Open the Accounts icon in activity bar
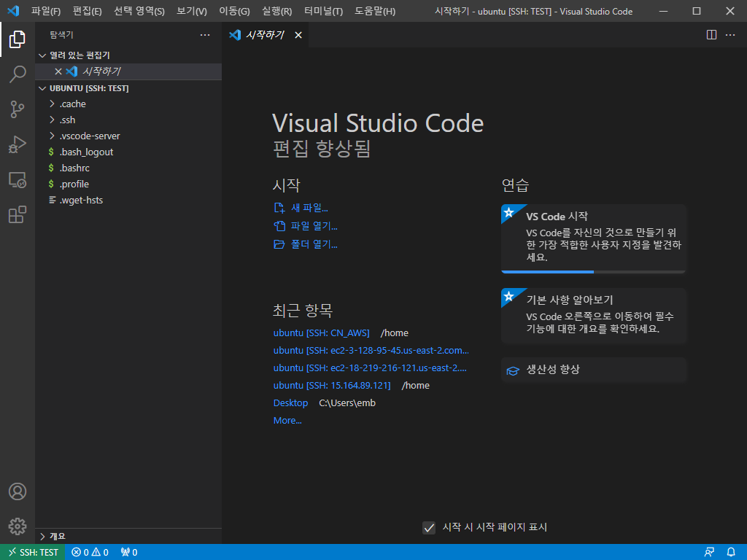The width and height of the screenshot is (747, 560). pos(18,491)
